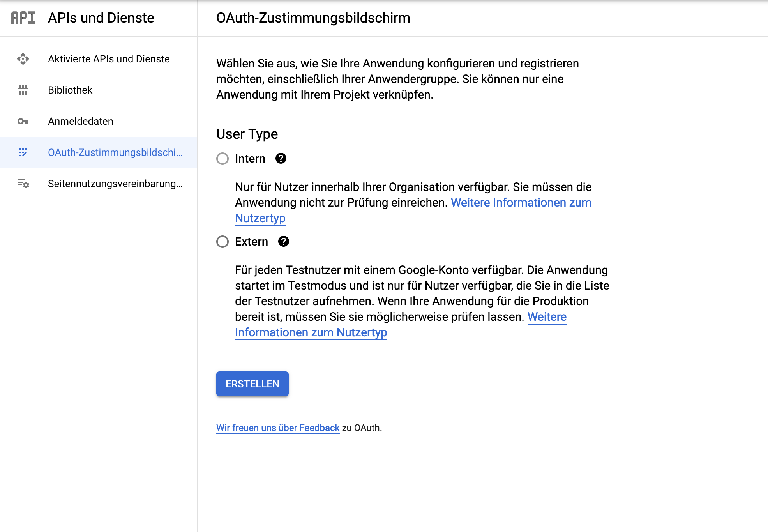Screen dimensions: 768x532
Task: Click the OAuth-Zustimmungsbildschirm page title
Action: pos(313,18)
